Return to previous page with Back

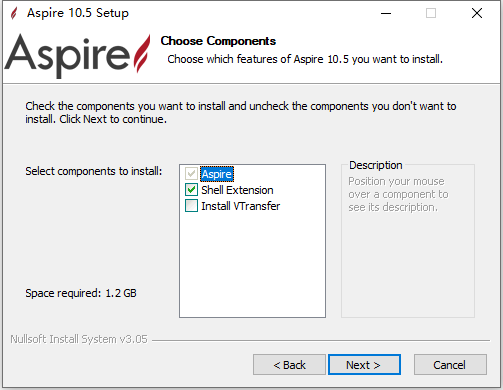(x=289, y=365)
